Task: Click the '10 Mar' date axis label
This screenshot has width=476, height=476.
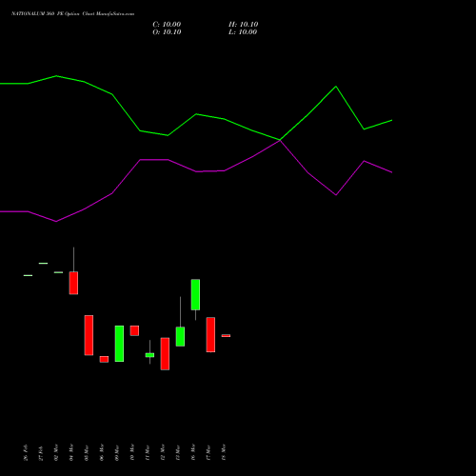Action: pos(132,452)
